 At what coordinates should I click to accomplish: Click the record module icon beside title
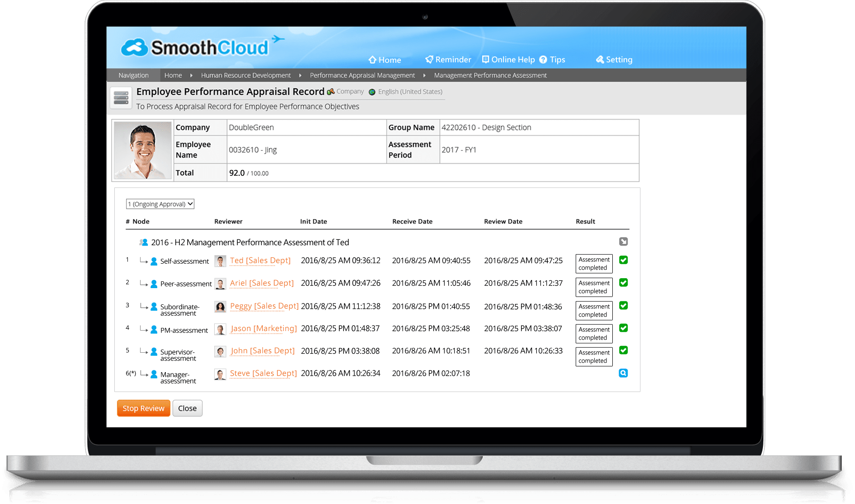(121, 98)
